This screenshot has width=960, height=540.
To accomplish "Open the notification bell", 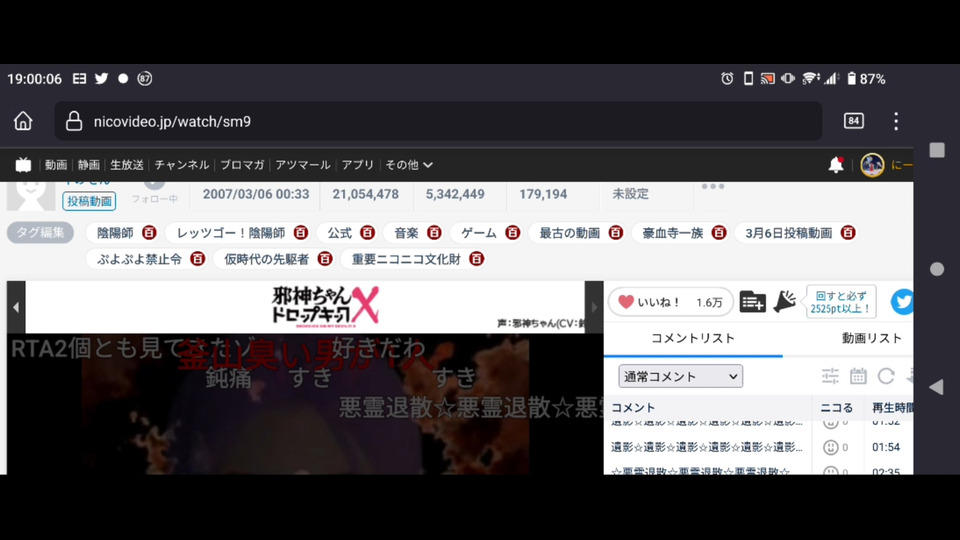I will point(836,165).
